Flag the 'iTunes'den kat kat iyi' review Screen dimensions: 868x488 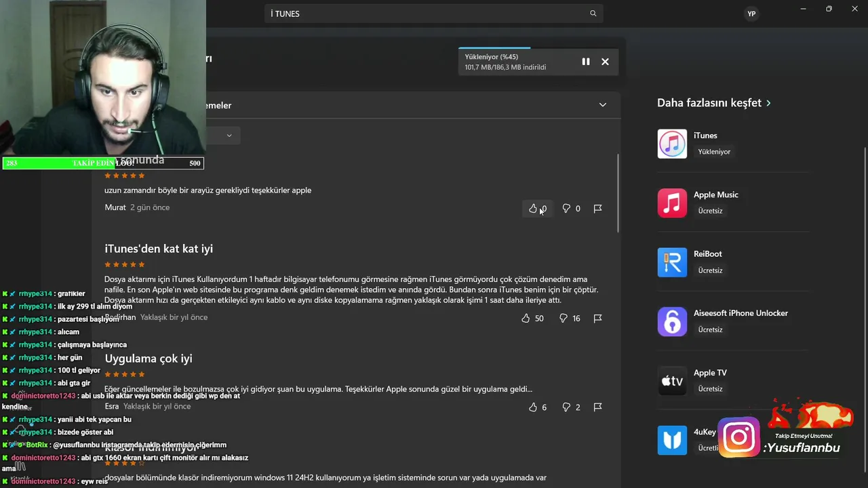(x=597, y=318)
